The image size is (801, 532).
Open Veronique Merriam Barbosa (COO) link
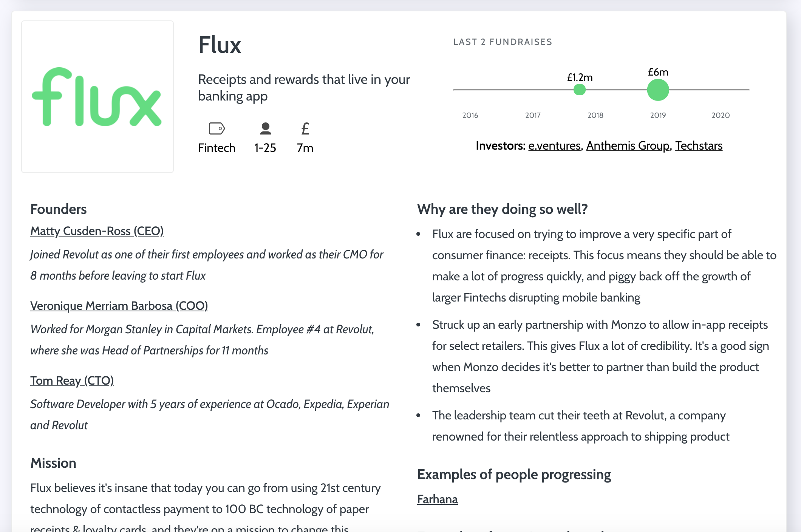(x=119, y=306)
